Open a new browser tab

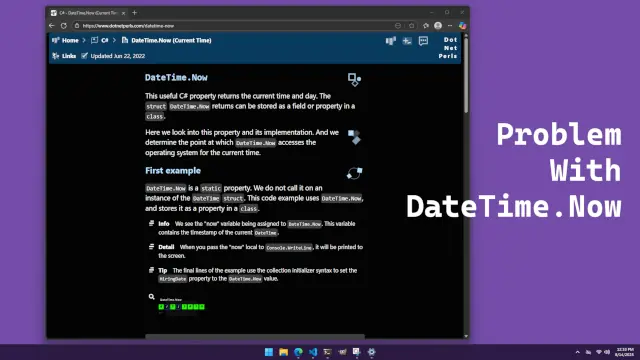[x=134, y=13]
